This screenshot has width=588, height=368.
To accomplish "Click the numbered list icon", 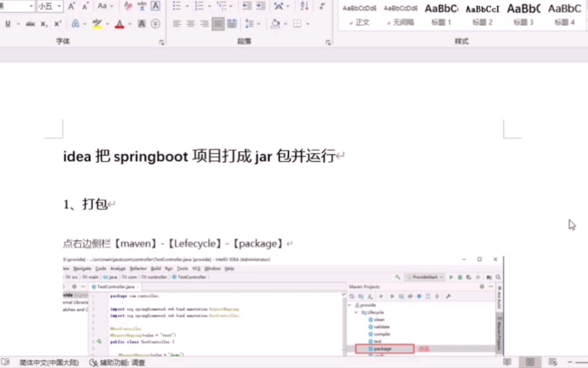I will [199, 6].
